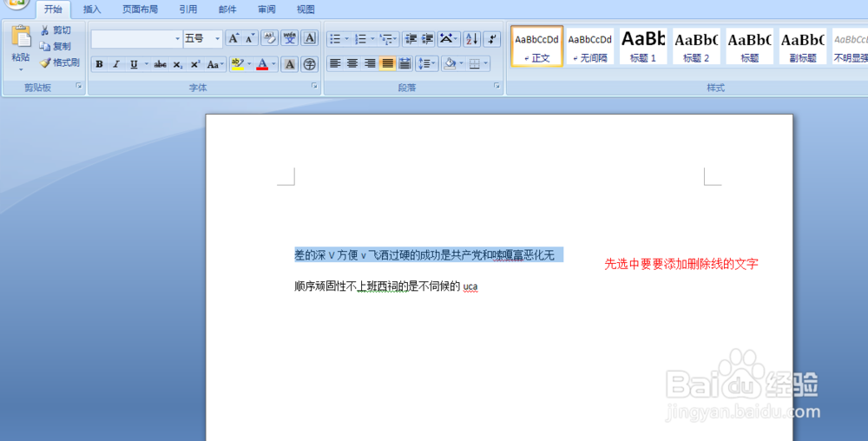Click Decrease Indent button
The height and width of the screenshot is (441, 868).
coord(411,39)
